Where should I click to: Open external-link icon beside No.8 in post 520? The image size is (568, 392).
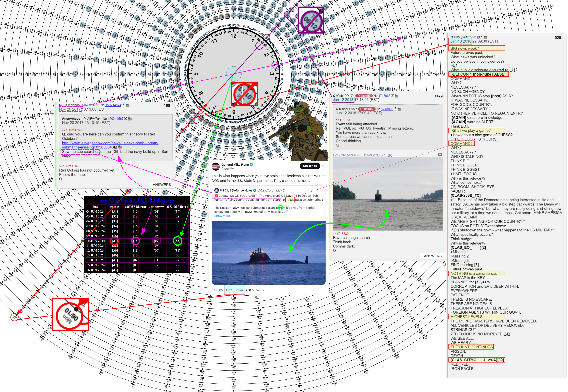click(x=481, y=37)
